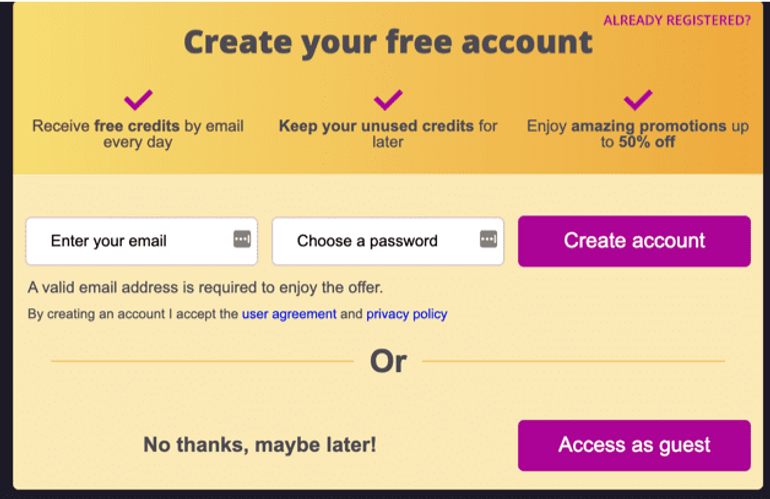Click the Or divider label
Screen dimensions: 770x499
coord(388,361)
